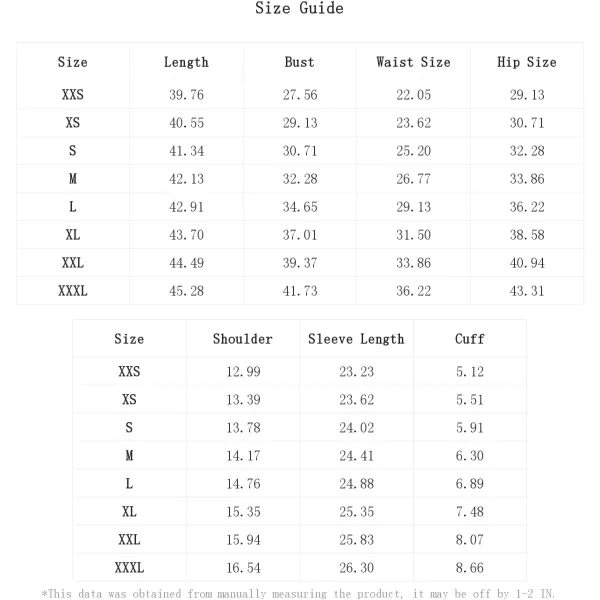Select the XL label in the bottom table
The width and height of the screenshot is (600, 600).
129,512
